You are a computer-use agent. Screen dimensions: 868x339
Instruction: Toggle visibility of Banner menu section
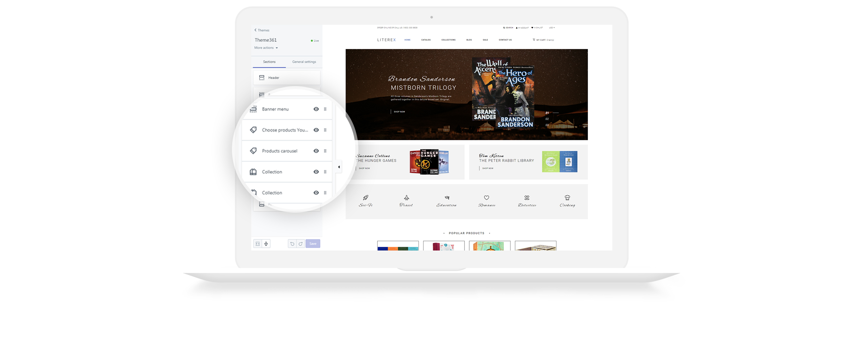316,109
